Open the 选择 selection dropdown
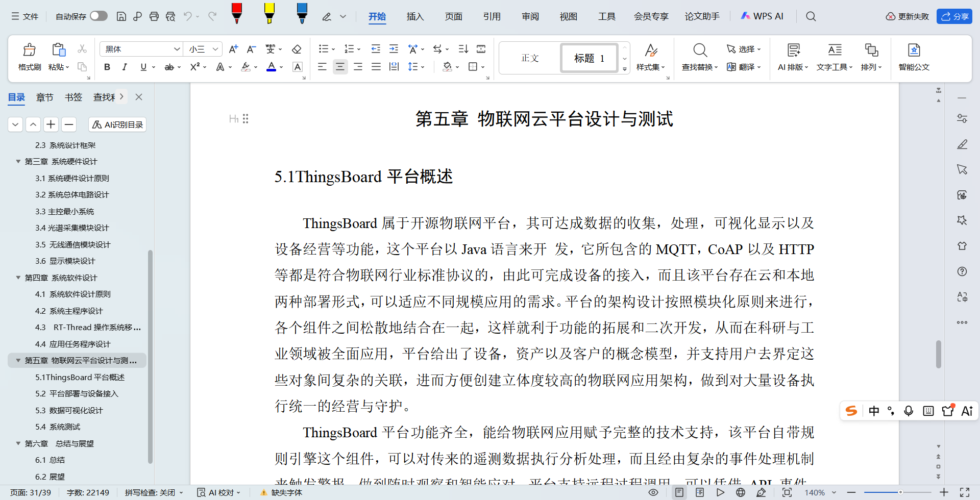Image resolution: width=980 pixels, height=500 pixels. 744,49
